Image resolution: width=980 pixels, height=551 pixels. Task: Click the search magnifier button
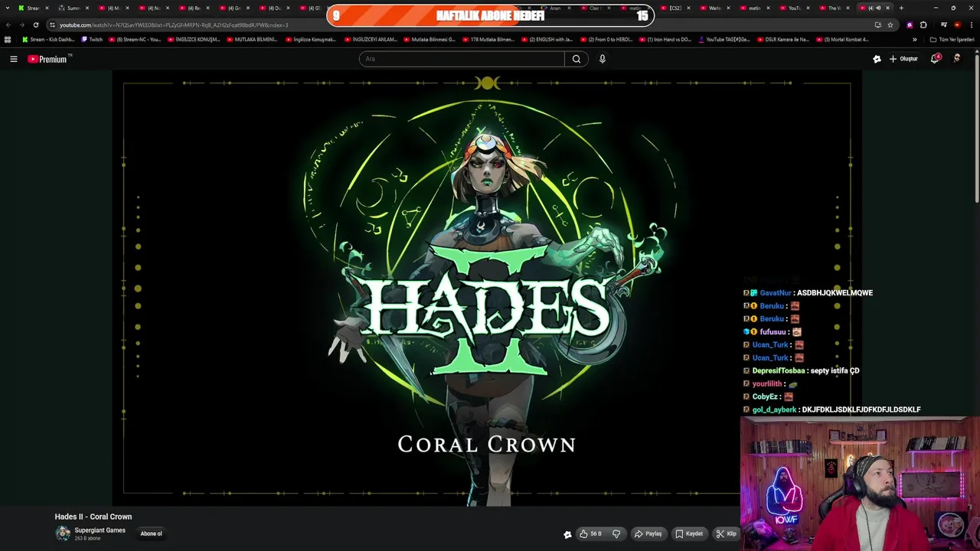click(577, 59)
